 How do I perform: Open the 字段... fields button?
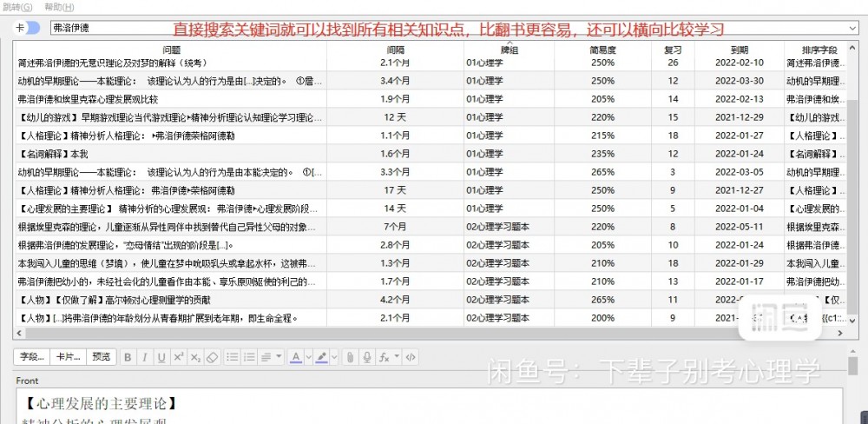tap(31, 357)
